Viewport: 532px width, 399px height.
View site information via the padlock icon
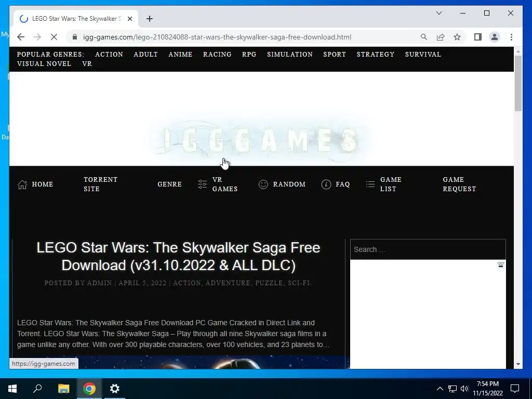pyautogui.click(x=75, y=37)
